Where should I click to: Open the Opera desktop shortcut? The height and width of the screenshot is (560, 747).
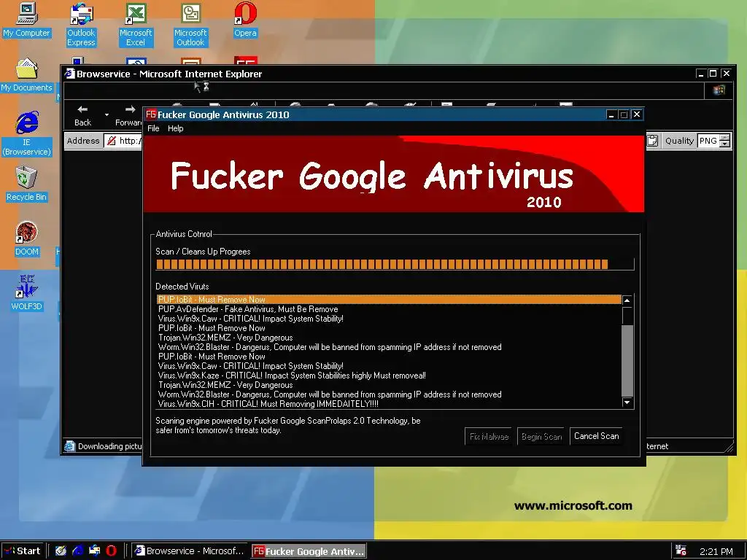click(x=245, y=20)
